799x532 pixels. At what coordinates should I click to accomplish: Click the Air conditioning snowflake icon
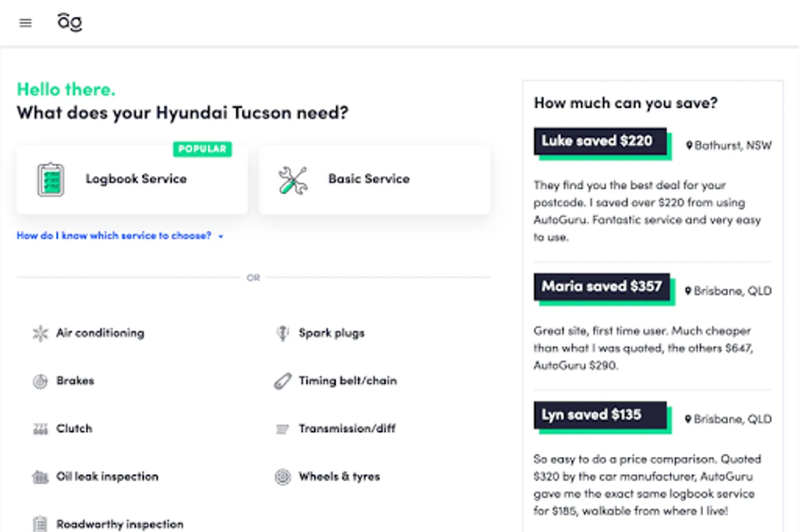tap(40, 333)
